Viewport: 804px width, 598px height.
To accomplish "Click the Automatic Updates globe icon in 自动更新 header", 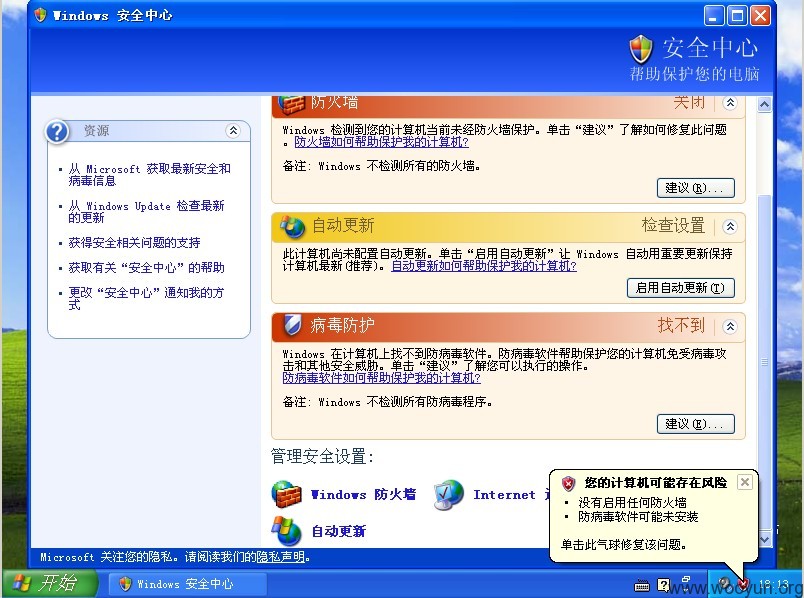I will (292, 226).
